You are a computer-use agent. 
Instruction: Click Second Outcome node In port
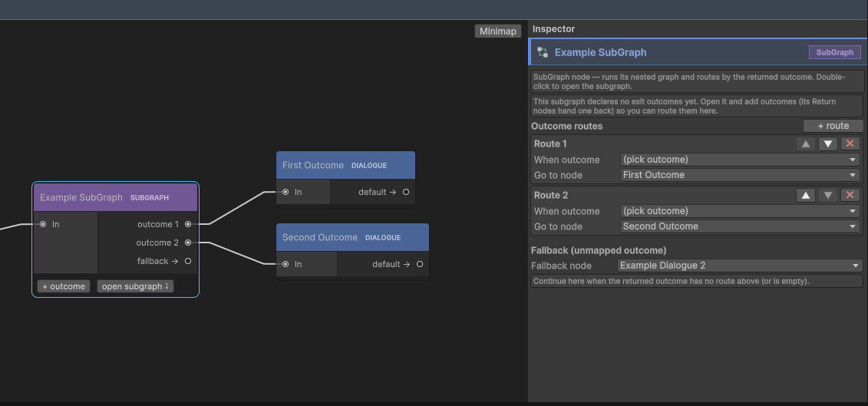pos(285,264)
